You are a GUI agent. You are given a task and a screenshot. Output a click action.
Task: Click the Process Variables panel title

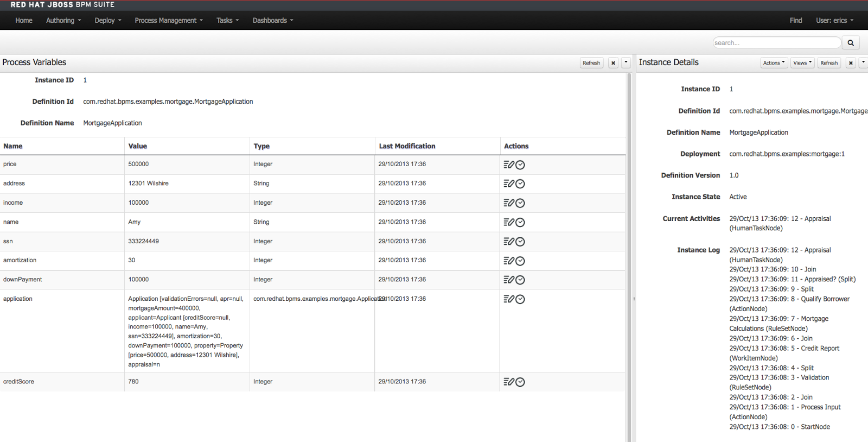(x=34, y=62)
